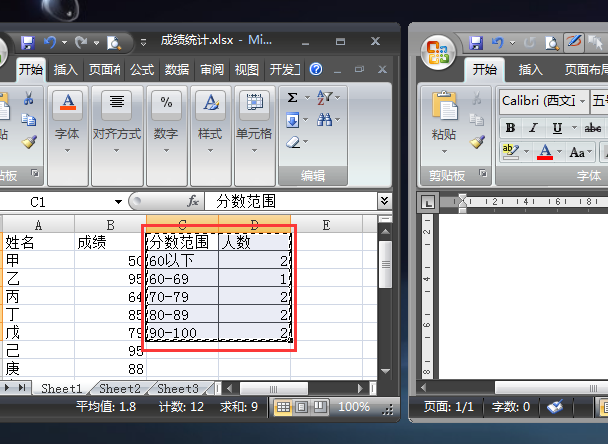Screen dimensions: 608x444
Task: Open Word font name dropdown Calibri
Action: [582, 101]
